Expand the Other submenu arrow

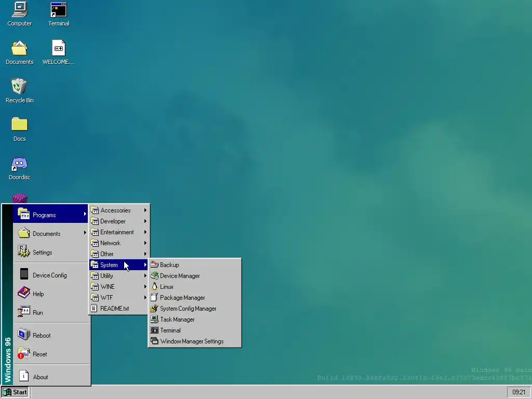point(145,254)
